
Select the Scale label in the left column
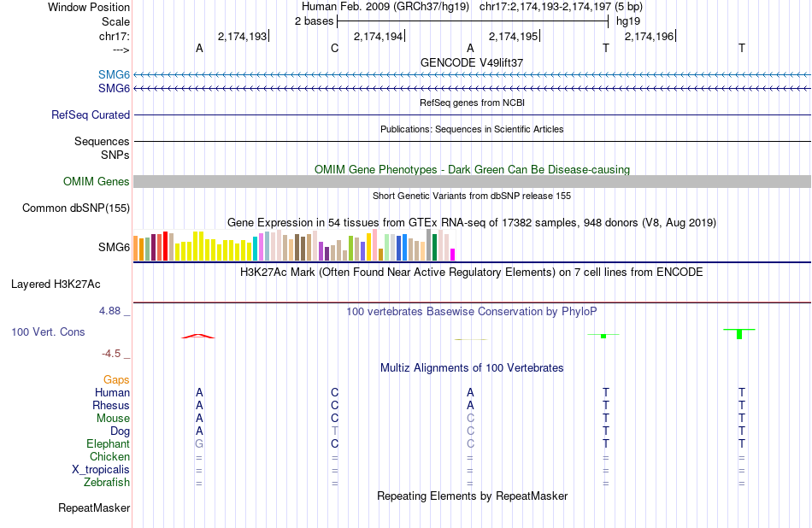click(x=115, y=21)
